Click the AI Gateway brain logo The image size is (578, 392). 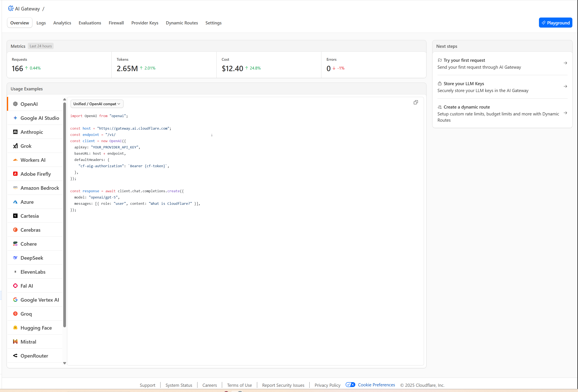(x=11, y=9)
